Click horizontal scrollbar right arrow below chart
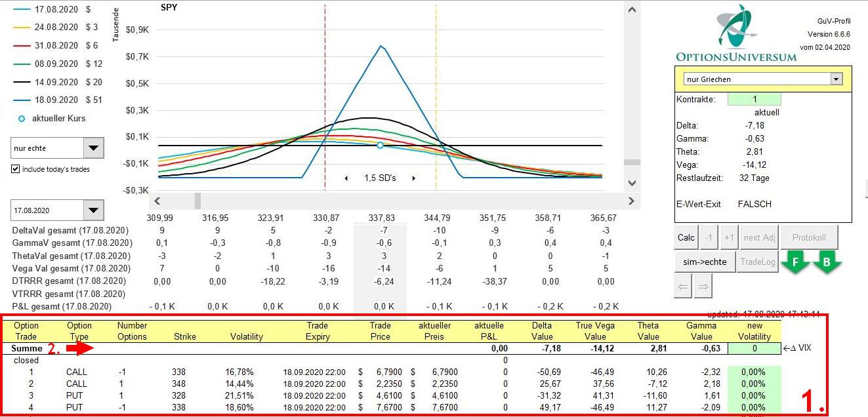868x417 pixels. point(631,201)
